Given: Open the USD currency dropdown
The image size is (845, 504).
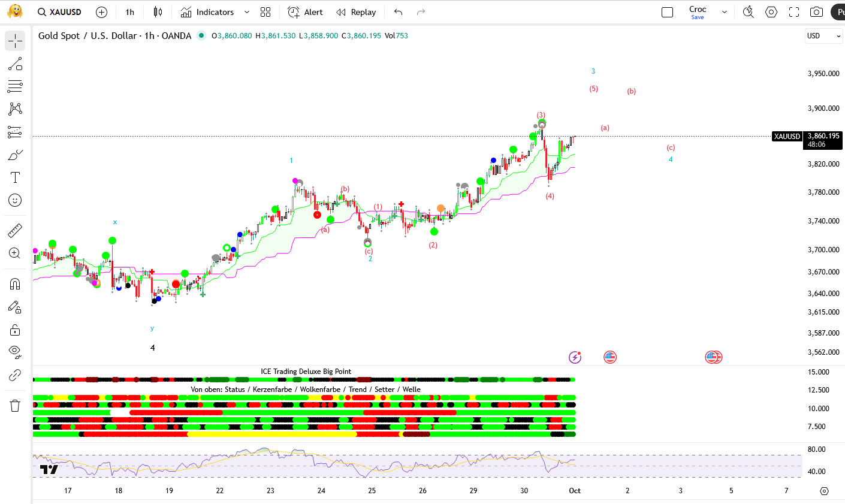Looking at the screenshot, I should (824, 36).
